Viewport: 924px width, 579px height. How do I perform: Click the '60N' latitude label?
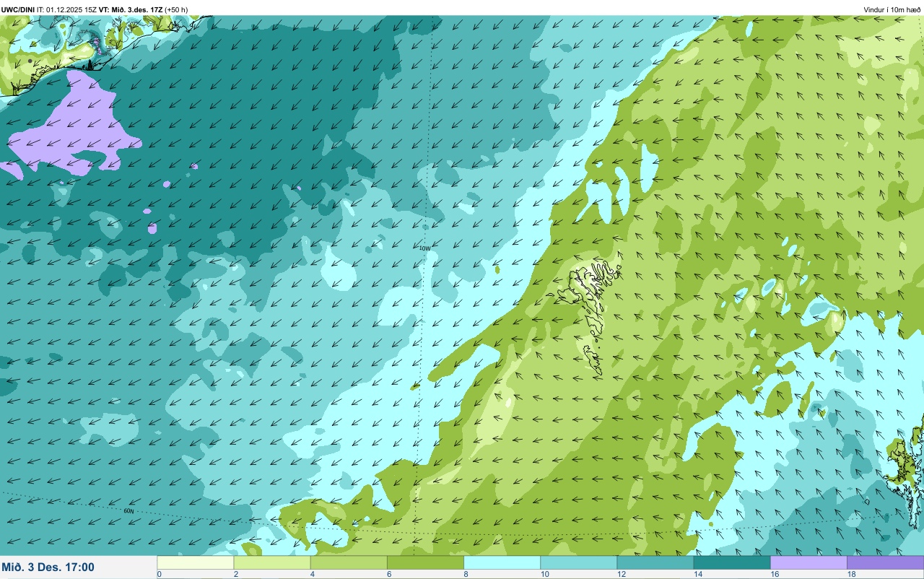tap(128, 510)
